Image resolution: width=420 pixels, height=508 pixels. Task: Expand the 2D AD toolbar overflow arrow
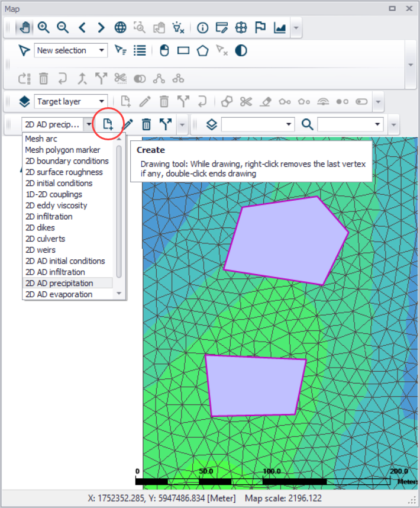pos(182,124)
